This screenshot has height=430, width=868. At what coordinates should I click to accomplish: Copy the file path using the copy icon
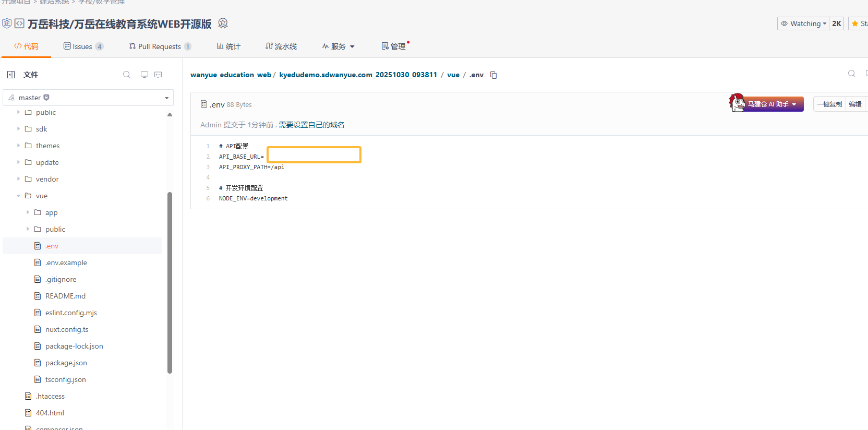493,75
